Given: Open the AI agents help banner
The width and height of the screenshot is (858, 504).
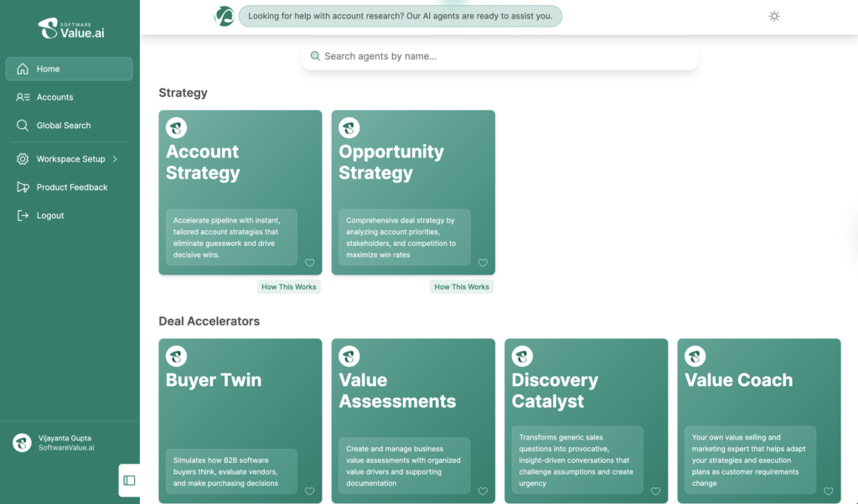Looking at the screenshot, I should click(400, 16).
